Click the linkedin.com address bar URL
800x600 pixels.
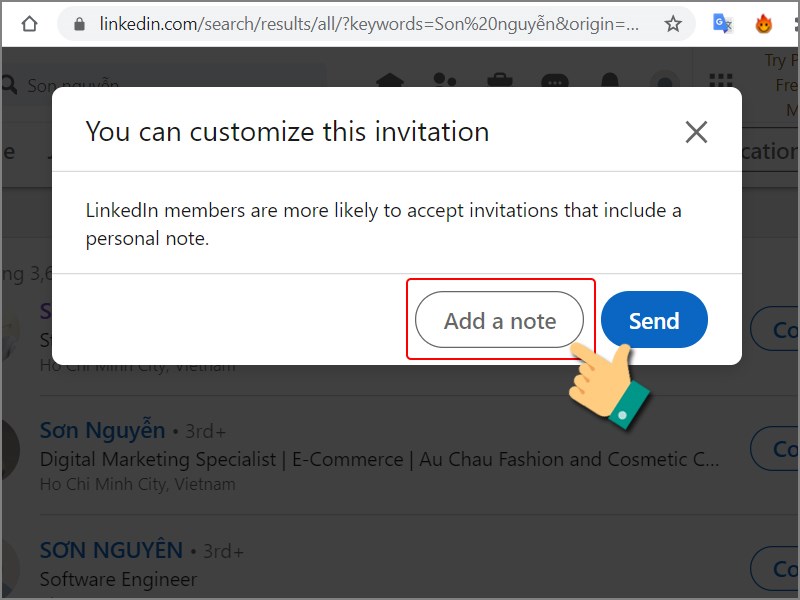(x=369, y=23)
